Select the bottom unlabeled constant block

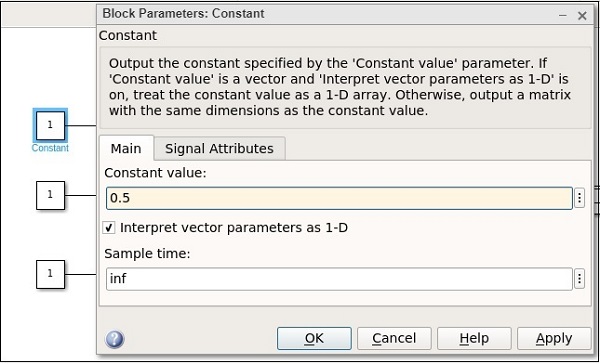click(51, 274)
